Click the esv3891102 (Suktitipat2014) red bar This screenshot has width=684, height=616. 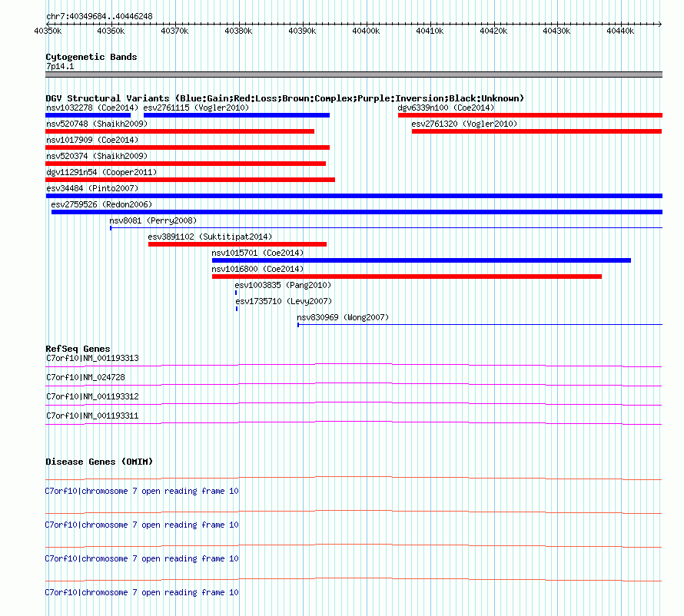tap(237, 244)
